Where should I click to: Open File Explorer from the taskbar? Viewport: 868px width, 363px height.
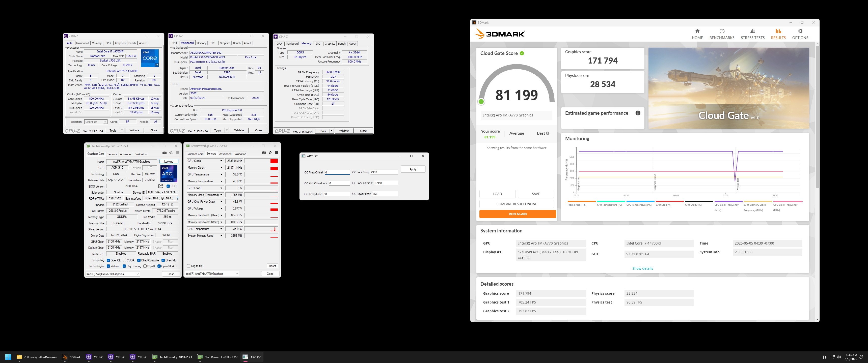click(x=36, y=357)
